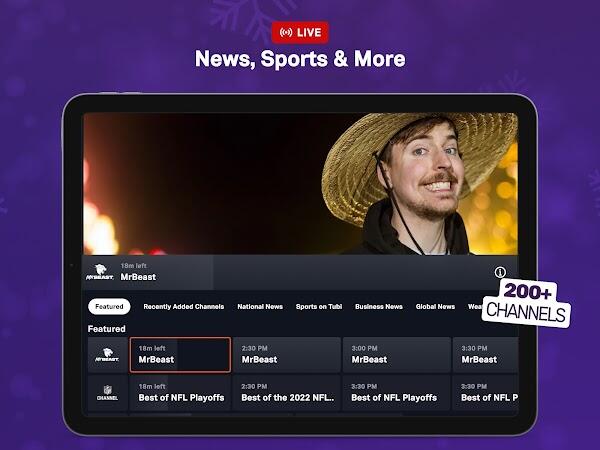600x450 pixels.
Task: Select the Featured category pill
Action: (109, 307)
